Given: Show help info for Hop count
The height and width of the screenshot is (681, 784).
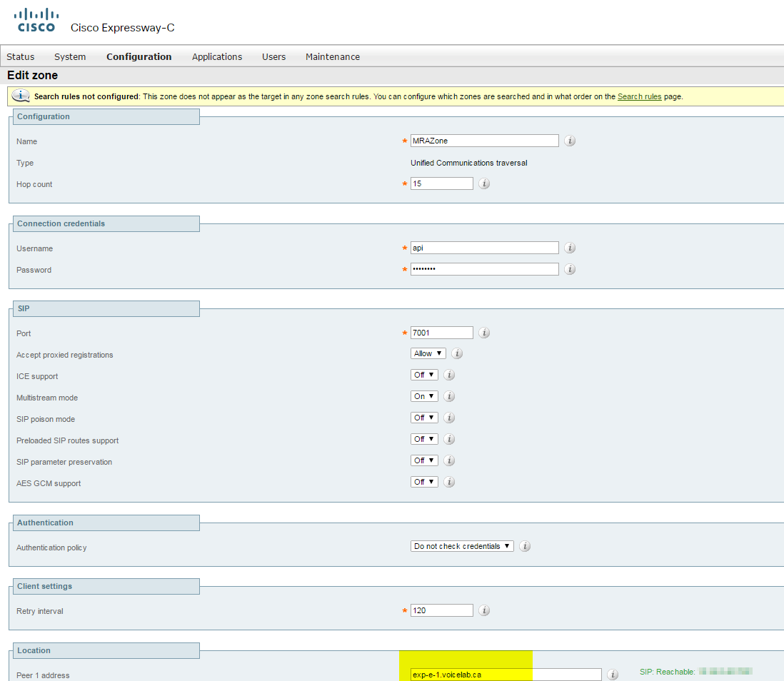Looking at the screenshot, I should [x=484, y=183].
